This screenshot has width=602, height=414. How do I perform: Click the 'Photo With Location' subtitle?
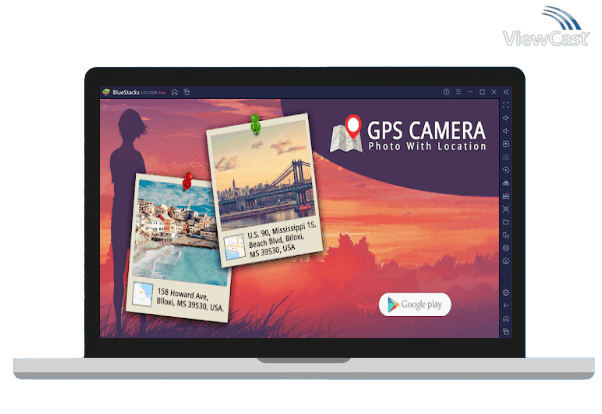pos(427,146)
